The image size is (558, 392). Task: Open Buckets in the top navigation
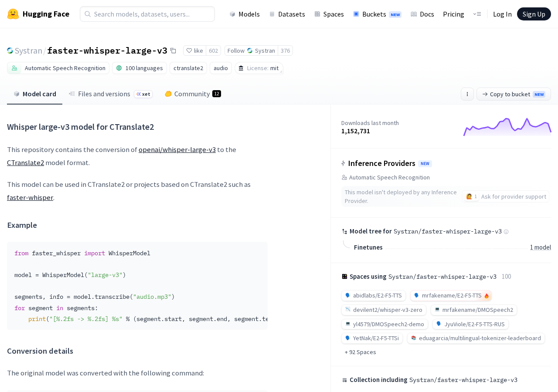[377, 14]
